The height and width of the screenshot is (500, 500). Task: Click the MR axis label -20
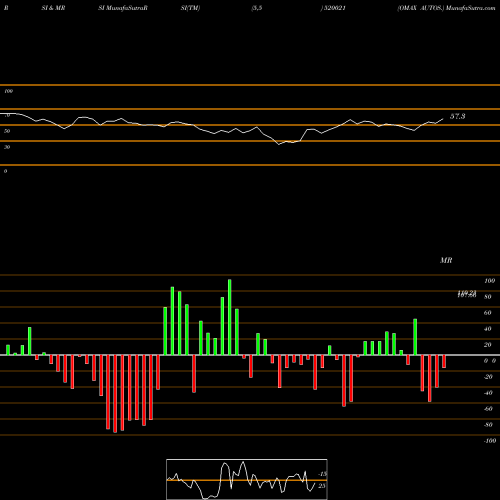coord(488,377)
